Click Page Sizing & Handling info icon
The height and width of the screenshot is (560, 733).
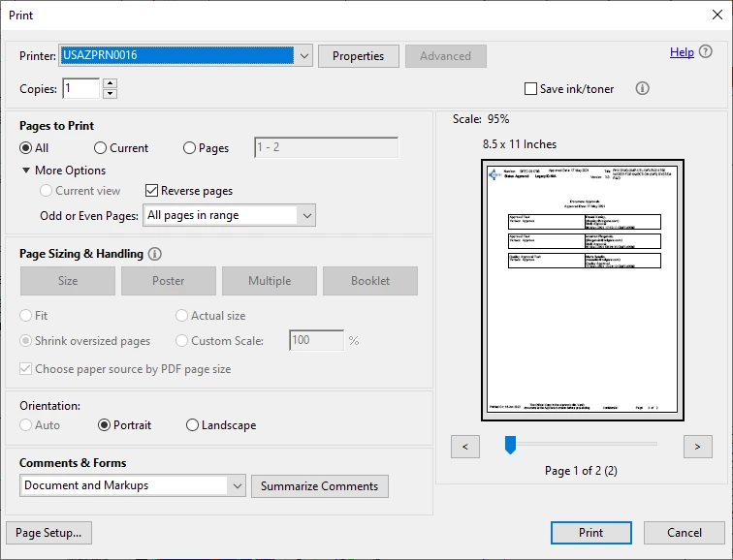tap(155, 254)
